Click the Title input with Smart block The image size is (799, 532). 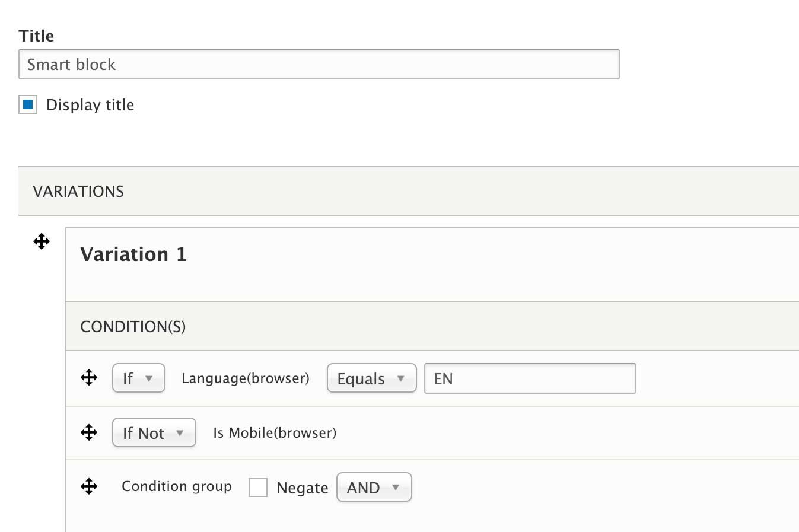(x=319, y=64)
